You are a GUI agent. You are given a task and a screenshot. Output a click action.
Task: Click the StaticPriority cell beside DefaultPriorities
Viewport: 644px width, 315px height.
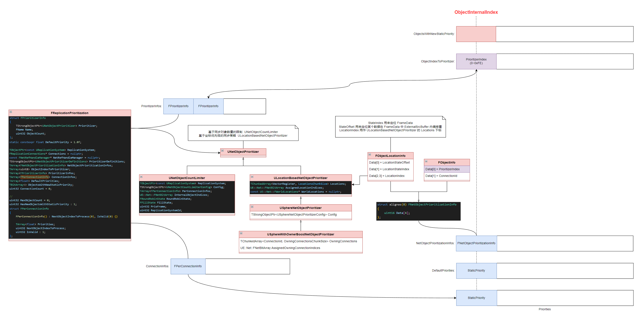click(476, 270)
